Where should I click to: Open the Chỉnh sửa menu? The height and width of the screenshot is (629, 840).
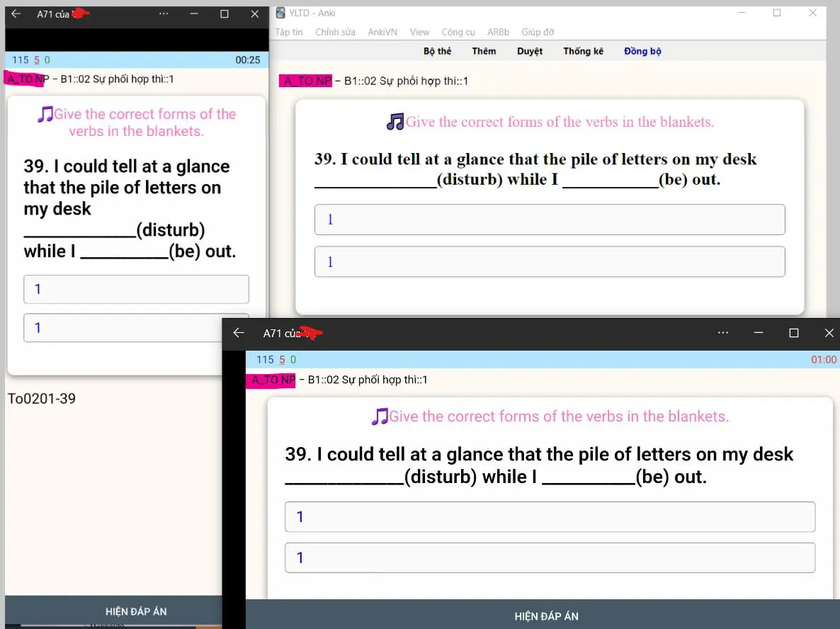[x=335, y=32]
